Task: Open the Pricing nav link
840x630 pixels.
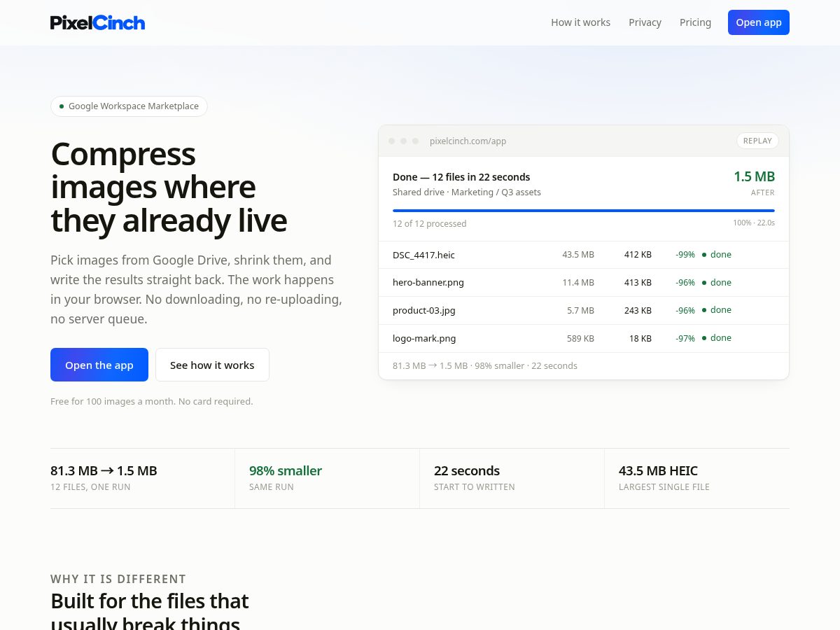Action: click(x=695, y=22)
